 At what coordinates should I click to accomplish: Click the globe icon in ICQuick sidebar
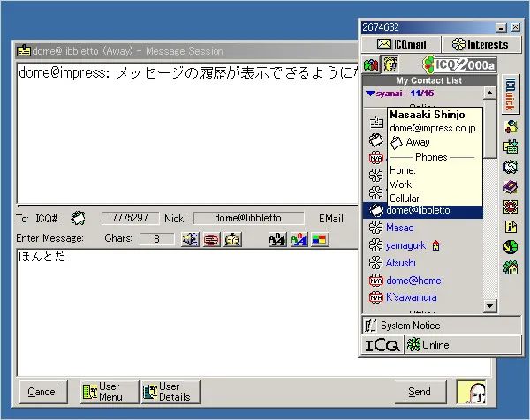pos(511,246)
